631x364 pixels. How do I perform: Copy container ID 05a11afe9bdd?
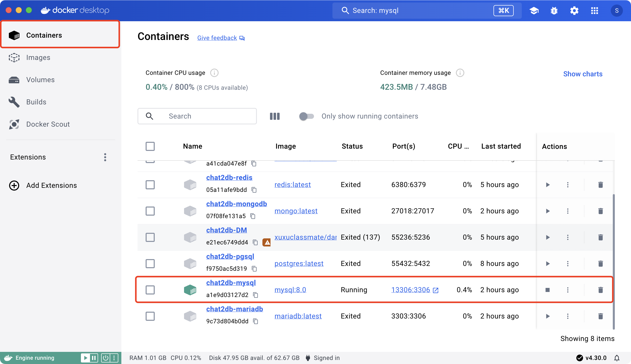click(254, 190)
